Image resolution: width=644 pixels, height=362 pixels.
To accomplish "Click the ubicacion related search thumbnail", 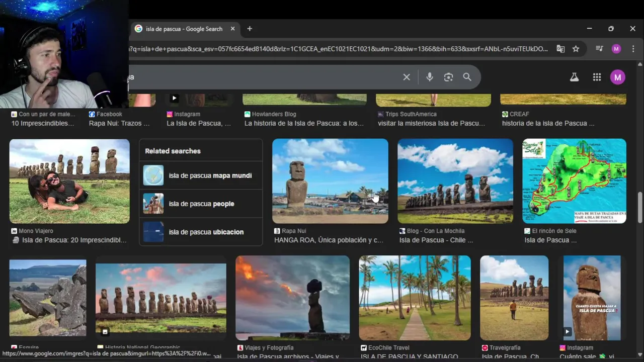I will coord(153,232).
